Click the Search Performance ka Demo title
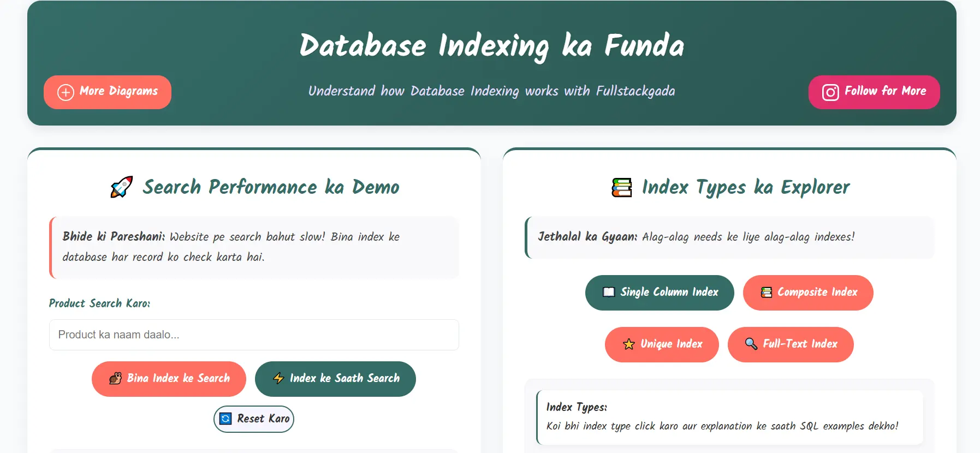This screenshot has width=980, height=453. coord(271,187)
